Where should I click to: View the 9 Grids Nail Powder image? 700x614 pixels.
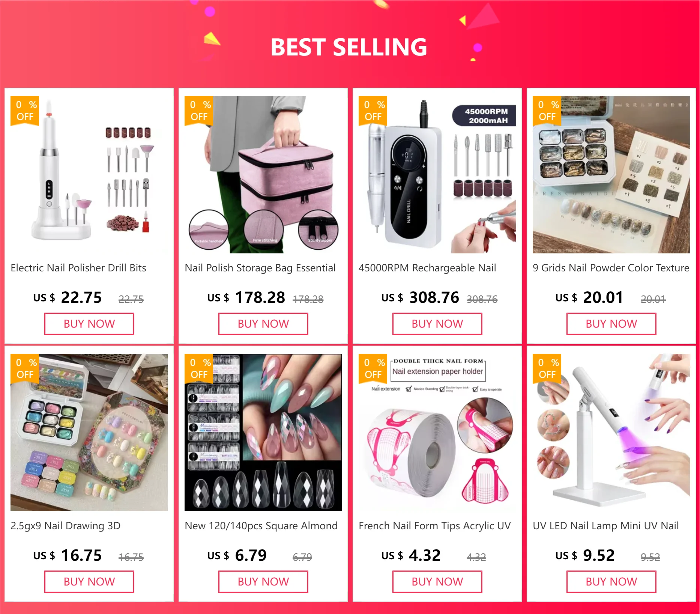pyautogui.click(x=611, y=175)
